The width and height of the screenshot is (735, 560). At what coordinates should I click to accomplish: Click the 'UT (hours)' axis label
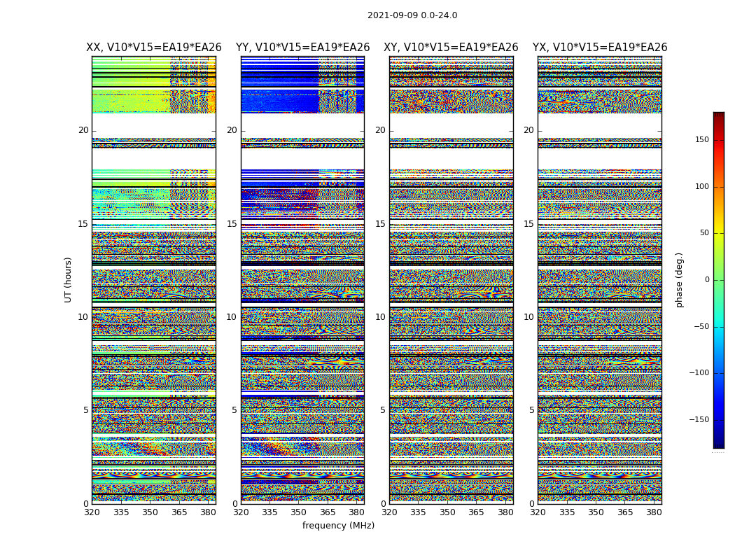coord(68,280)
